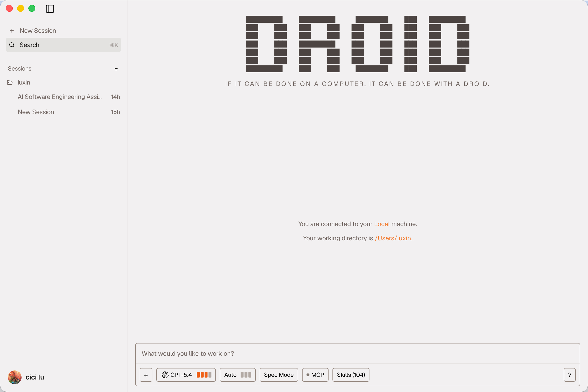Viewport: 588px width, 392px height.
Task: Click the orange Local machine link
Action: click(381, 224)
